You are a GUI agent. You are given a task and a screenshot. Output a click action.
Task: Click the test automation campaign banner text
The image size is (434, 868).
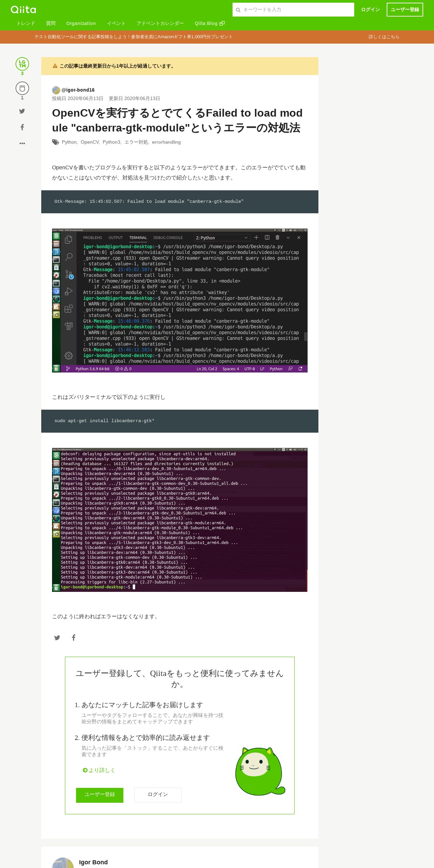coord(134,37)
